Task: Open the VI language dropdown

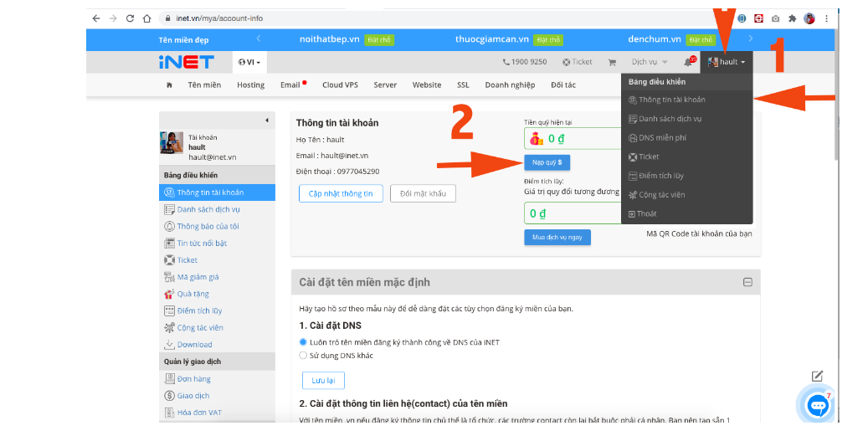Action: pyautogui.click(x=249, y=62)
